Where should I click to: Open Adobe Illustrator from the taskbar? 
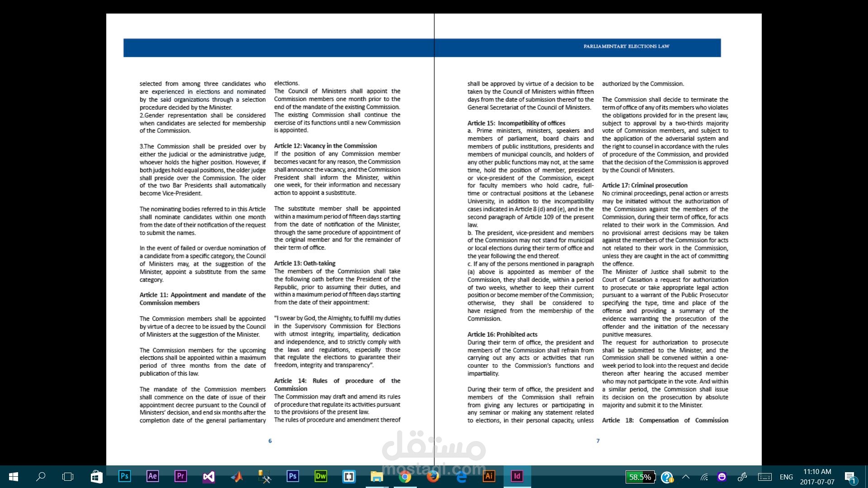click(489, 476)
